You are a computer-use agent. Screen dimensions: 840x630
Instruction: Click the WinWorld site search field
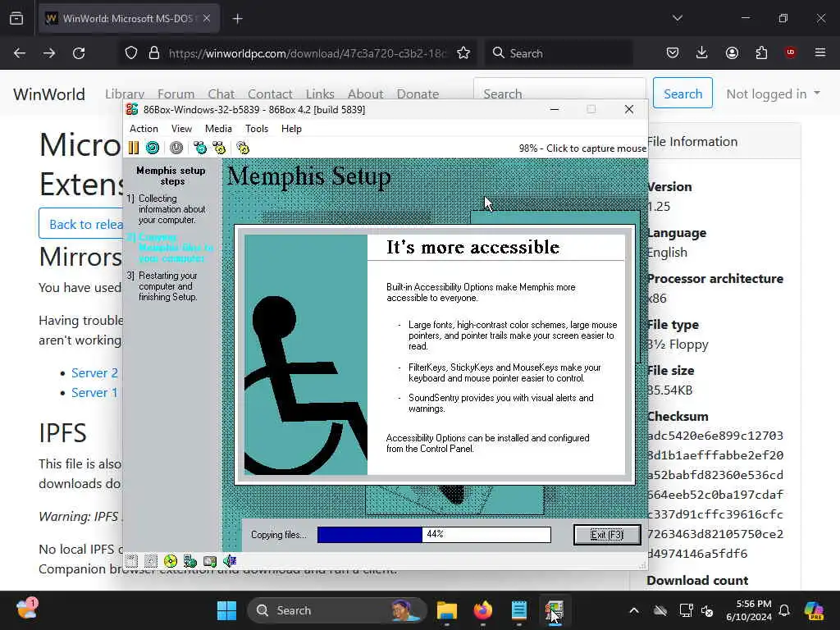559,94
